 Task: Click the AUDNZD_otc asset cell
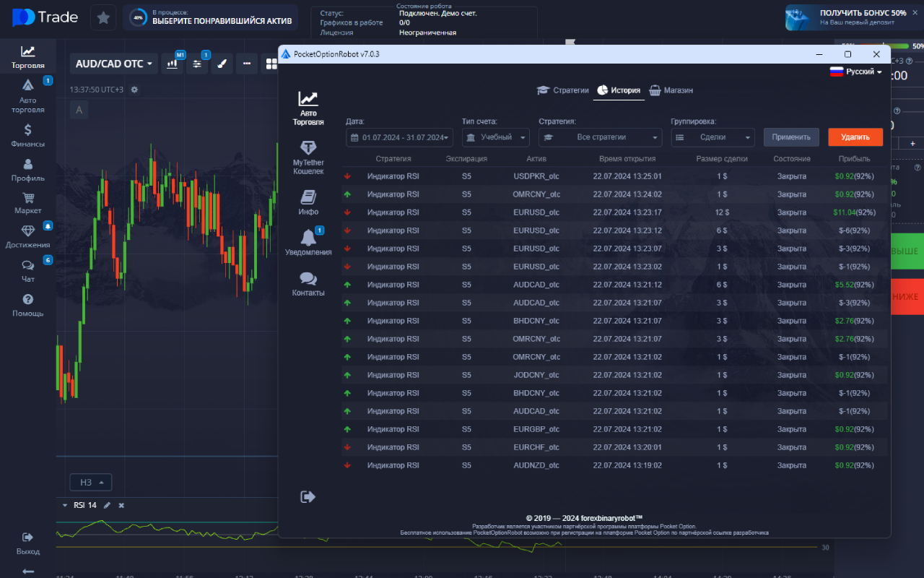(536, 465)
